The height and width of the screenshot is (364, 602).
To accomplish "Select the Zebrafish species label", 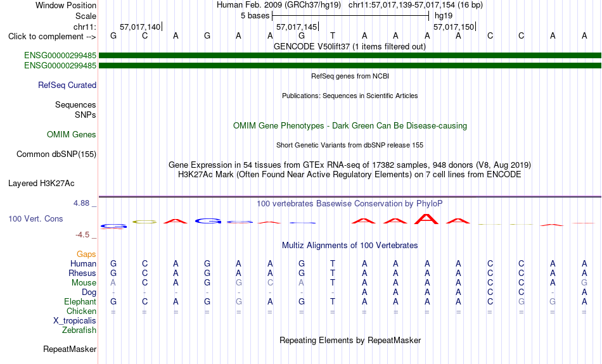I will point(79,330).
